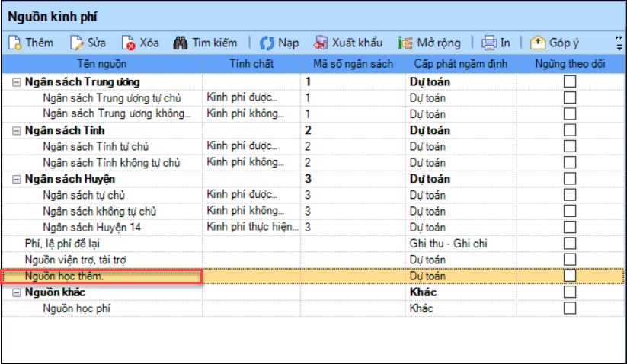The width and height of the screenshot is (627, 364).
Task: Open Tìm kiếm binoculars search
Action: tap(181, 43)
